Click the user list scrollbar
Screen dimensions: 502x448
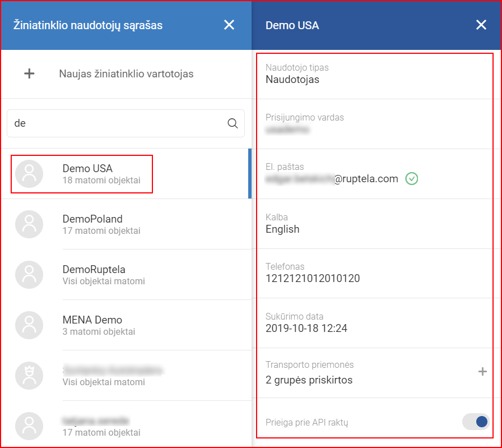coord(249,174)
